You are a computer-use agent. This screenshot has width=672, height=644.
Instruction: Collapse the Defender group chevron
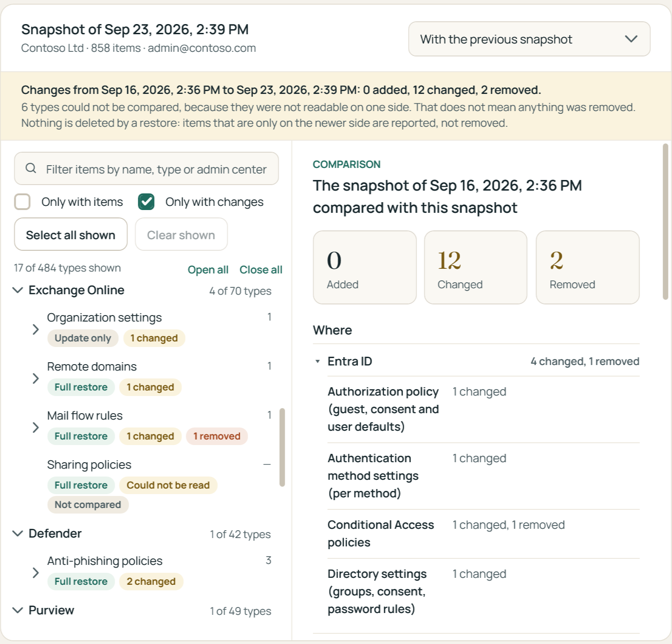click(18, 533)
